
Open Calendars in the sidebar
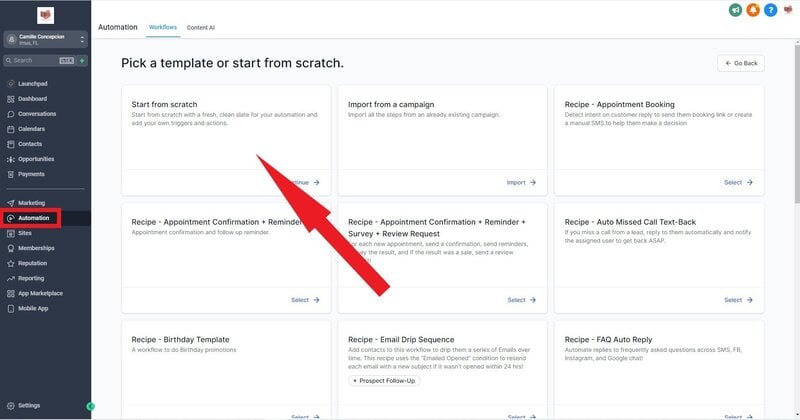[31, 129]
